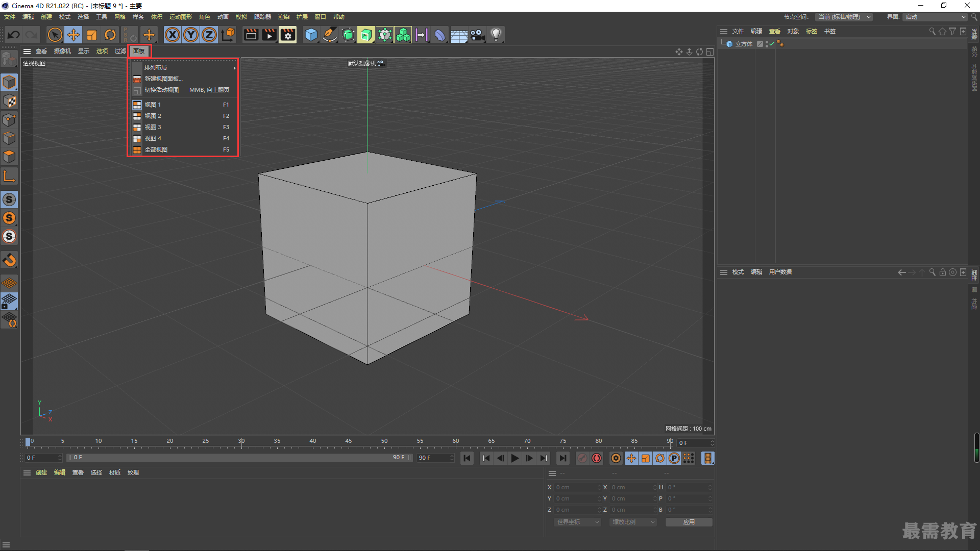Toggle Enable Snap magnet icon
The image size is (980, 551).
9,260
